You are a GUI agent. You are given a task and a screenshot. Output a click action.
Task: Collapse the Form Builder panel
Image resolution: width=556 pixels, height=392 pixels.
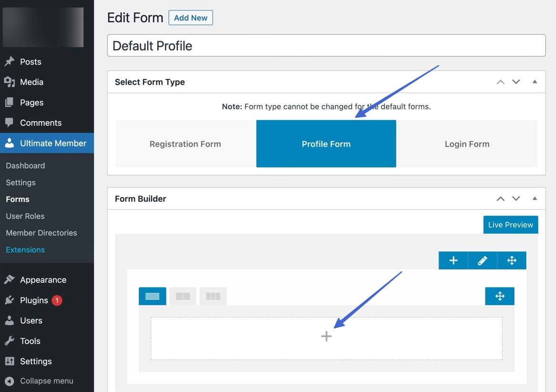click(534, 198)
